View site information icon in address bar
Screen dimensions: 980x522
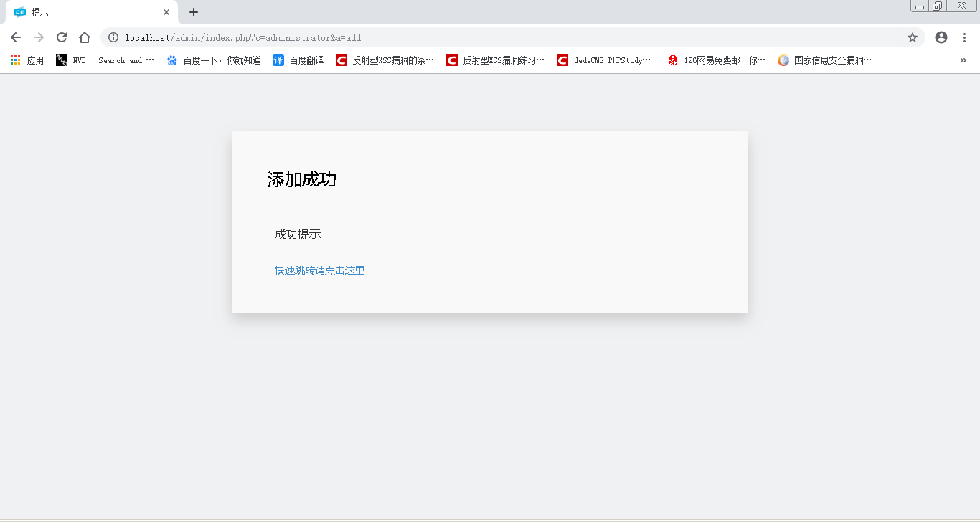[113, 37]
